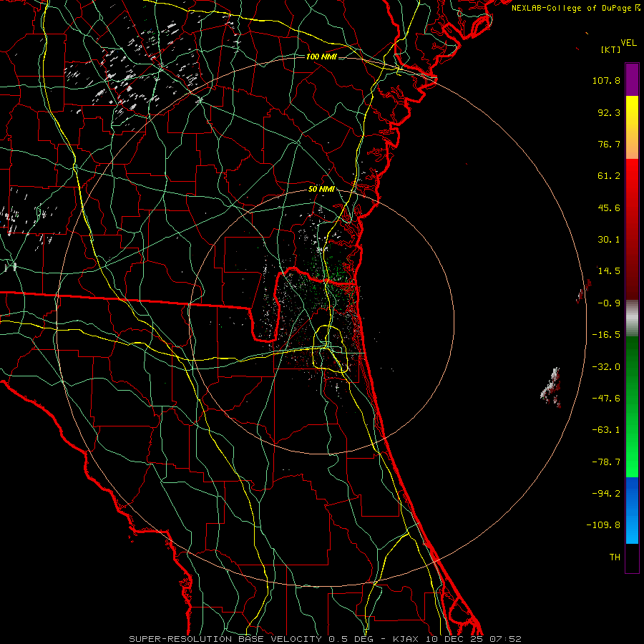Click the large offshore velocity echo cluster
The image size is (644, 644).
[x=551, y=388]
